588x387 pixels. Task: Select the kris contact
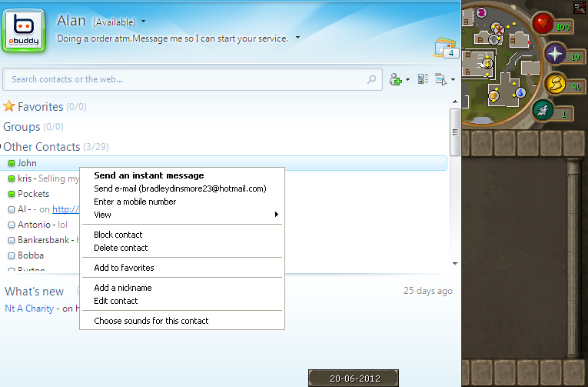25,178
